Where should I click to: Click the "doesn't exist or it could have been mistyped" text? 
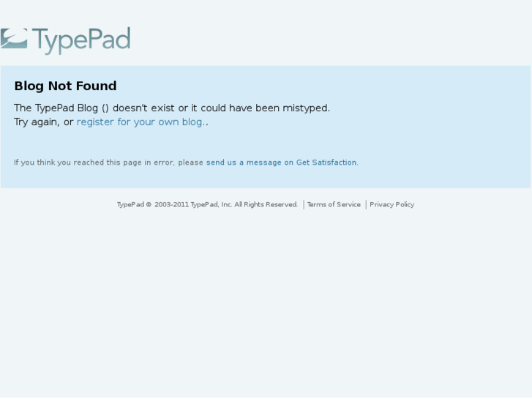click(x=221, y=108)
